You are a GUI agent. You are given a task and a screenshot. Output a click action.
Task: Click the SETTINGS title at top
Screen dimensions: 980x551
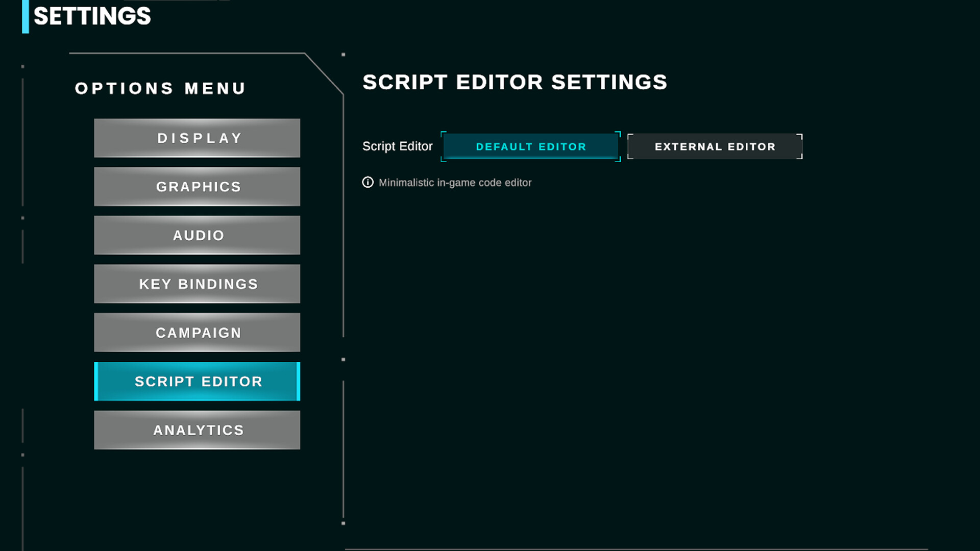coord(92,16)
